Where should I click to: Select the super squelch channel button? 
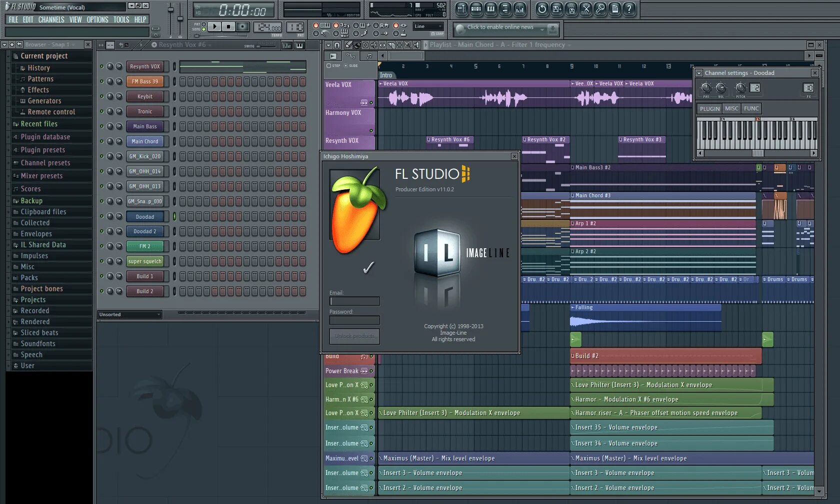click(x=145, y=261)
